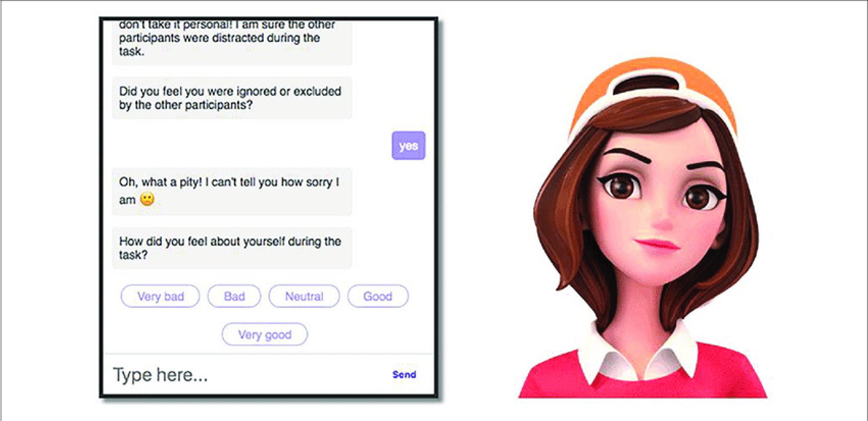This screenshot has height=421, width=868.
Task: Click the purple yes message bubble
Action: pos(408,146)
